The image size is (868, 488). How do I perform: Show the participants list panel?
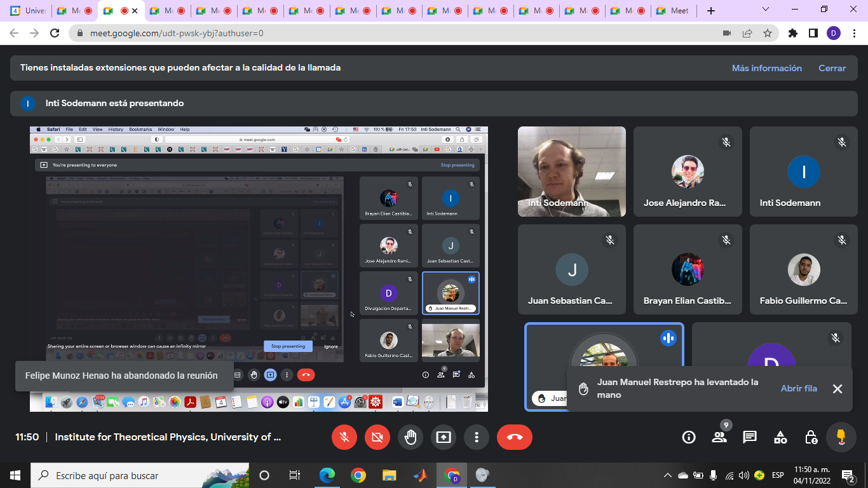click(719, 437)
